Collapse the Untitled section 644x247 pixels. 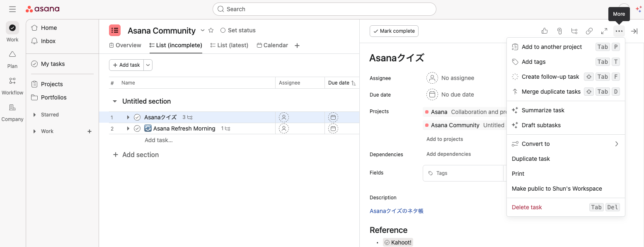tap(115, 101)
